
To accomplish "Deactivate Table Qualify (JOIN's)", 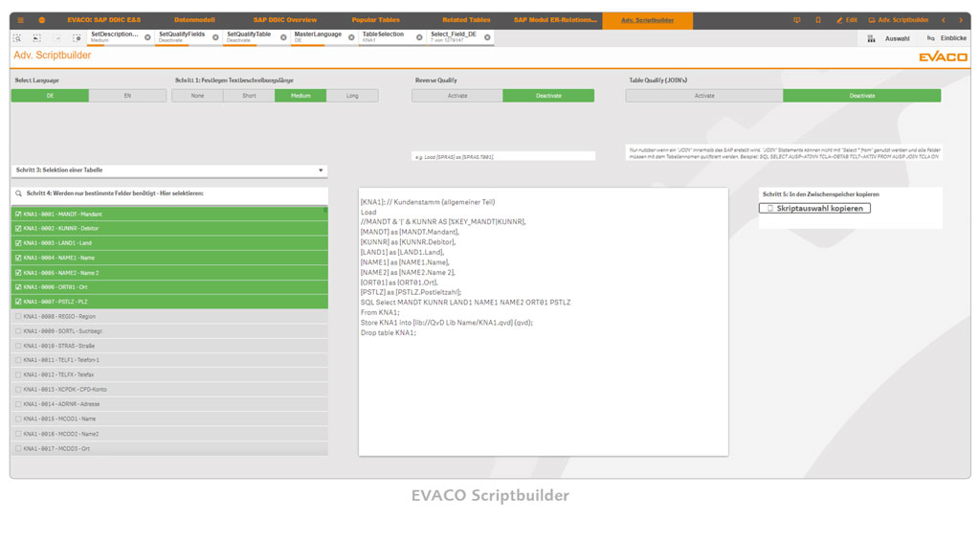I will coord(862,96).
